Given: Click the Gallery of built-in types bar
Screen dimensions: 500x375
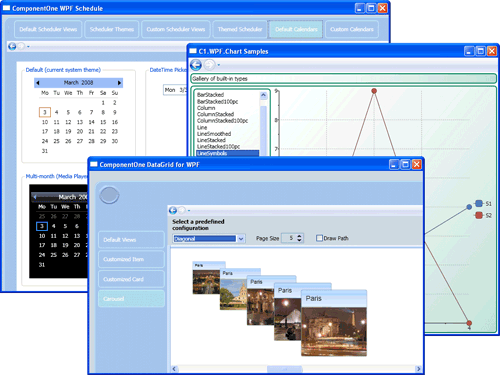Looking at the screenshot, I should [x=343, y=79].
